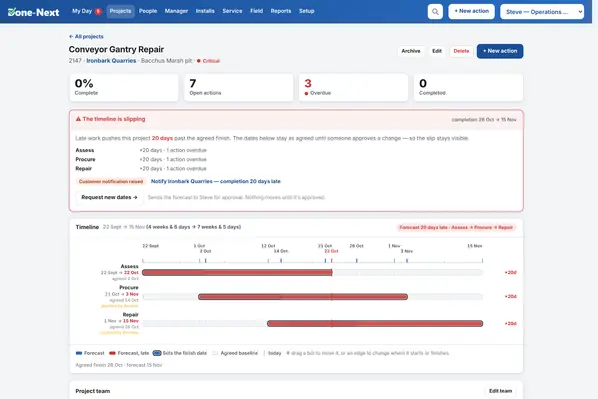Click the Sets the finish date legend swatch
Viewport: 598px width, 399px height.
157,353
